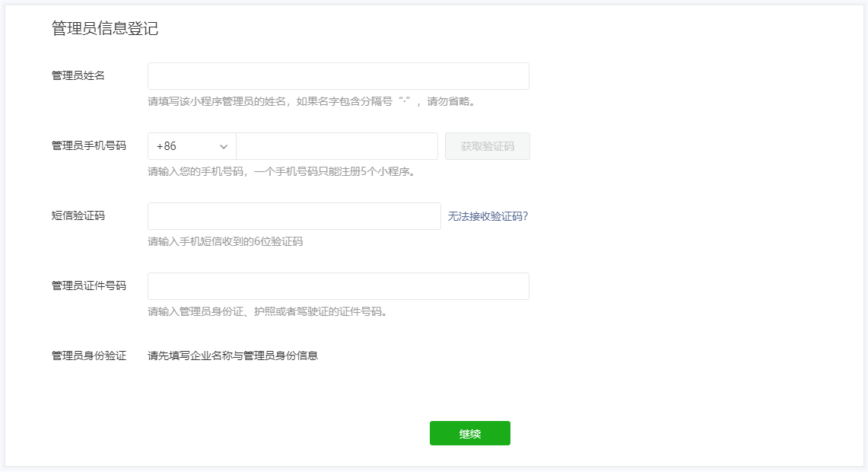Click the 管理员手机号码 label
The height and width of the screenshot is (472, 868).
[89, 145]
